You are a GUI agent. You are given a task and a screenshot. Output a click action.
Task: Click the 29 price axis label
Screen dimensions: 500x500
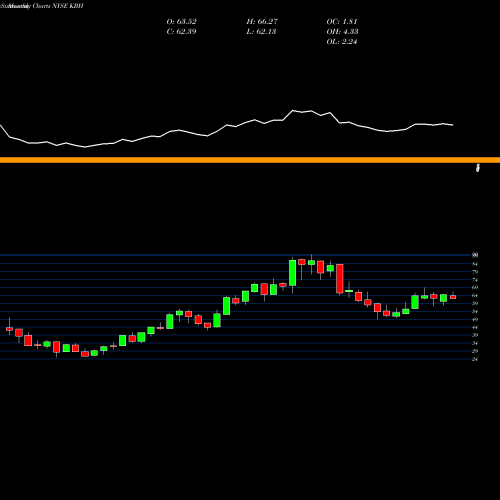(475, 351)
